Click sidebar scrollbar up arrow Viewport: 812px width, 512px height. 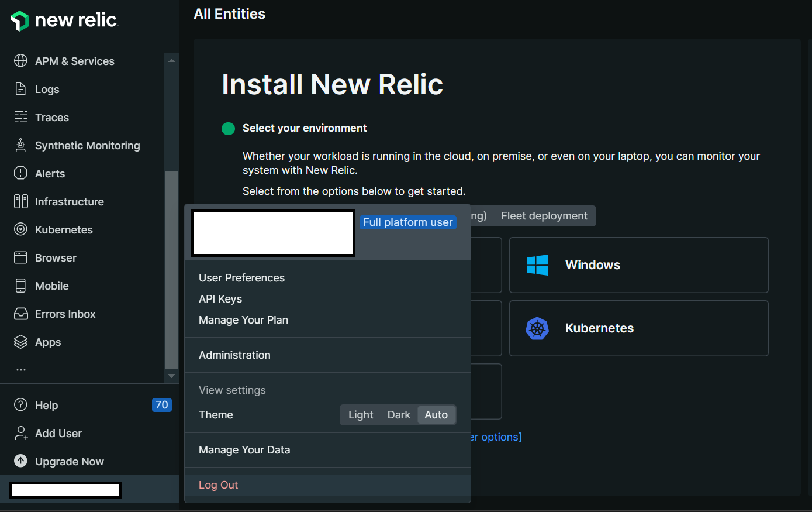[171, 60]
